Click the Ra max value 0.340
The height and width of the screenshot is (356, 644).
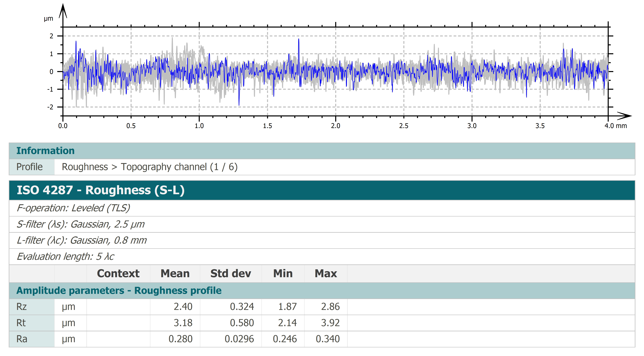click(327, 339)
